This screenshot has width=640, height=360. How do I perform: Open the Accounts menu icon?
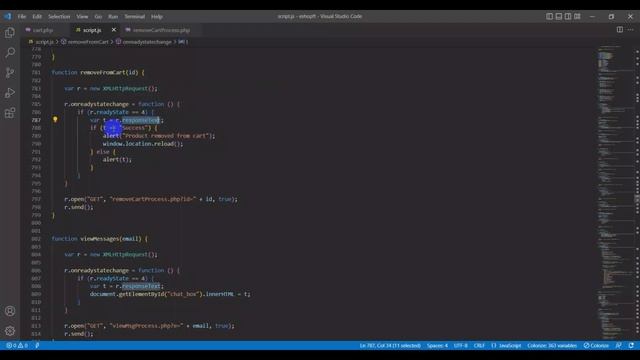pos(10,311)
